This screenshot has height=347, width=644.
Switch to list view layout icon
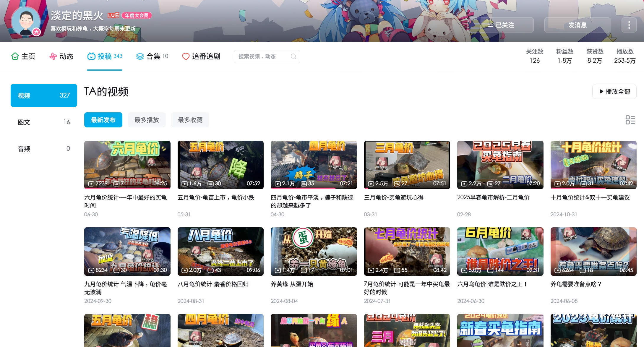click(630, 120)
